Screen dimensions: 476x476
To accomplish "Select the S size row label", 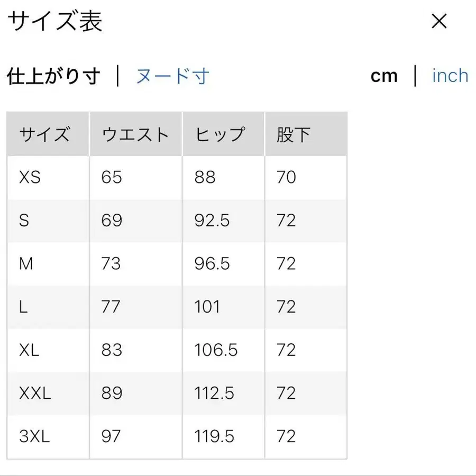I will click(24, 221).
